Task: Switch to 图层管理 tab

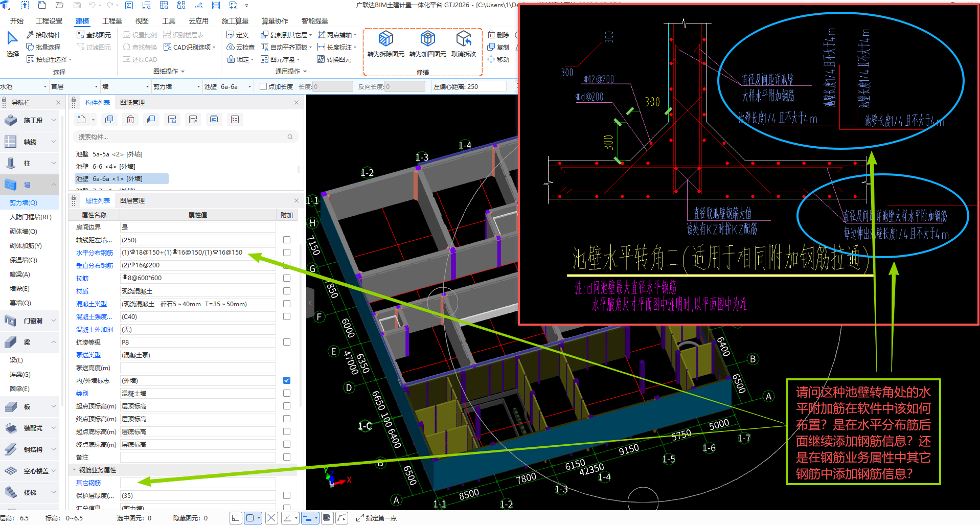Action: click(x=132, y=200)
